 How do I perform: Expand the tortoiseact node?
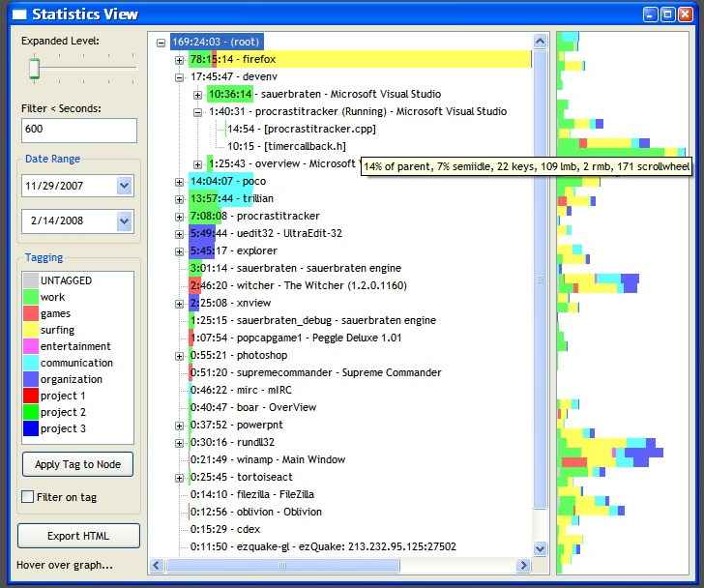click(179, 478)
